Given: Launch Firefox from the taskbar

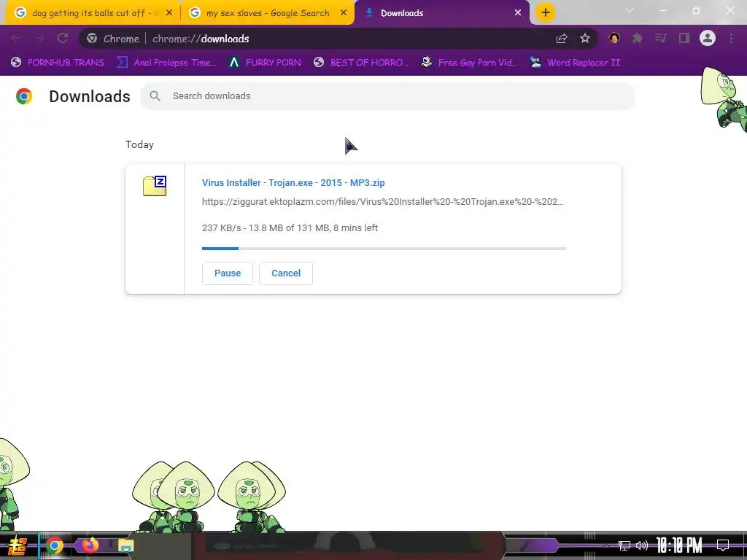Looking at the screenshot, I should (x=90, y=545).
